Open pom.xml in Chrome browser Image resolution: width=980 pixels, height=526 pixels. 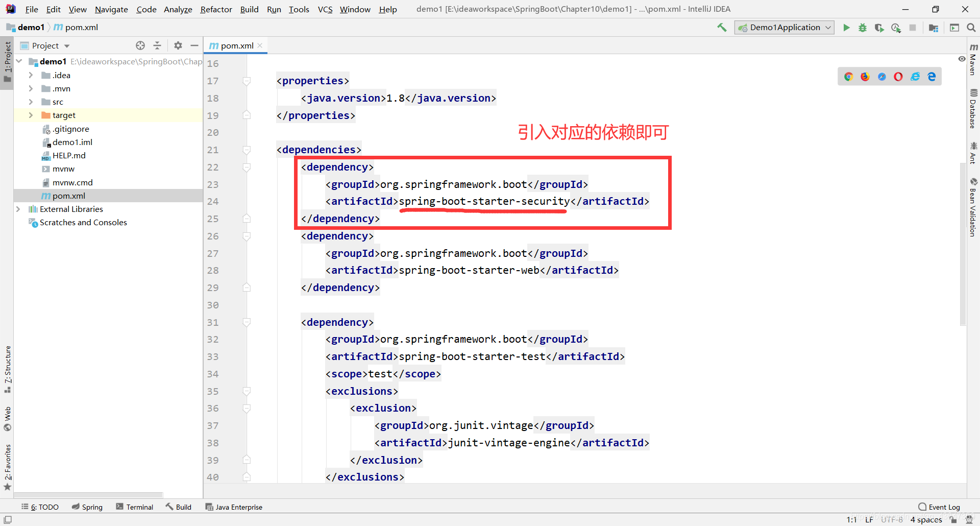click(x=848, y=77)
